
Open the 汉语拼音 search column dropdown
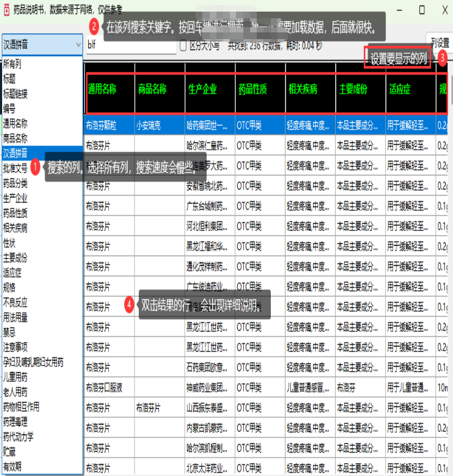(42, 45)
